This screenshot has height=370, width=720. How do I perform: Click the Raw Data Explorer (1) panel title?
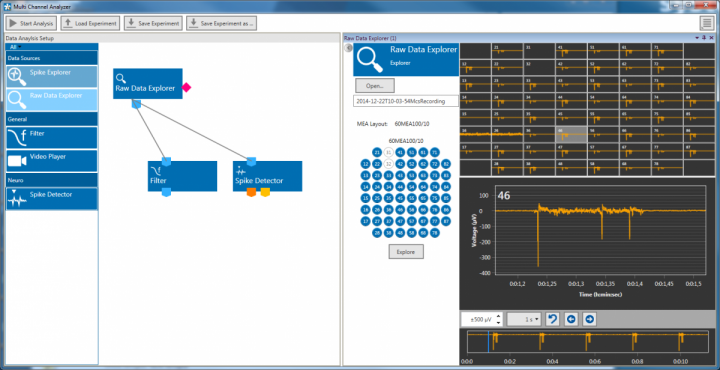coord(370,38)
